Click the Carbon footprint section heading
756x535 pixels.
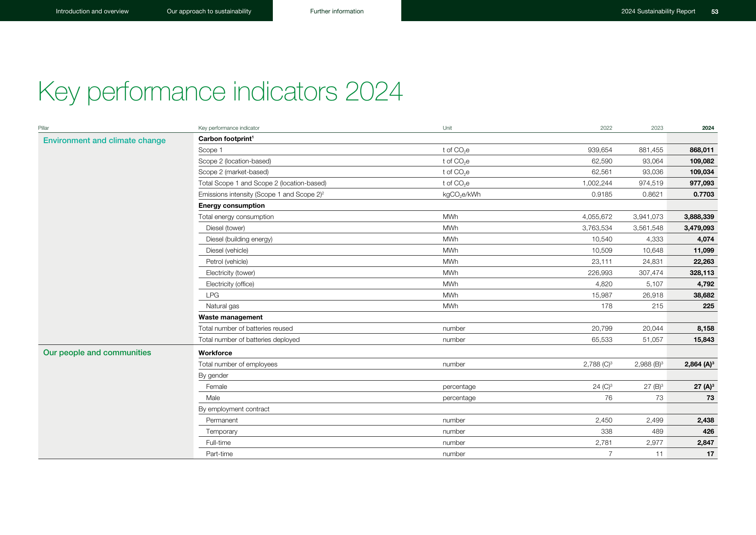click(226, 139)
